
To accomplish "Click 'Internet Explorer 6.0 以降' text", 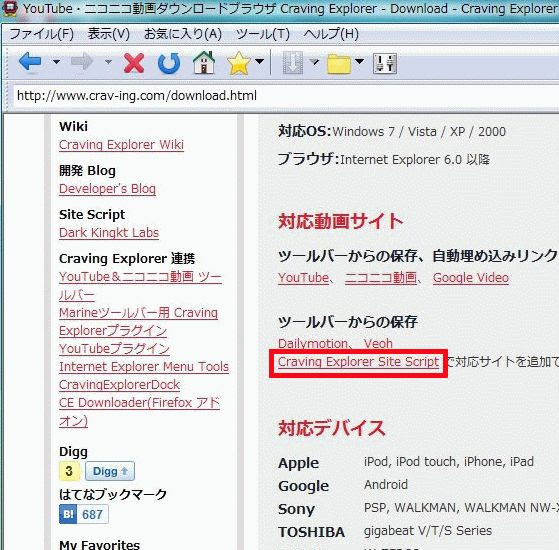I will (x=415, y=159).
